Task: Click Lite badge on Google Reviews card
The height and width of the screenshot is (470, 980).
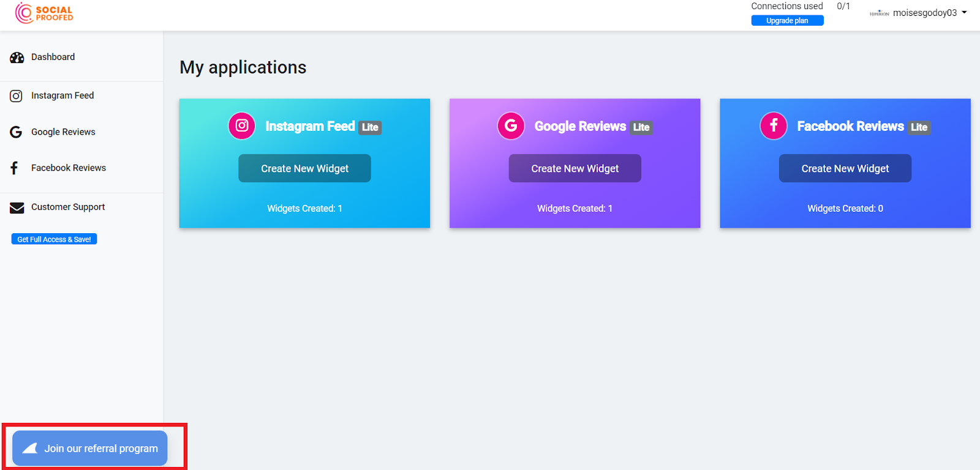Action: point(641,127)
